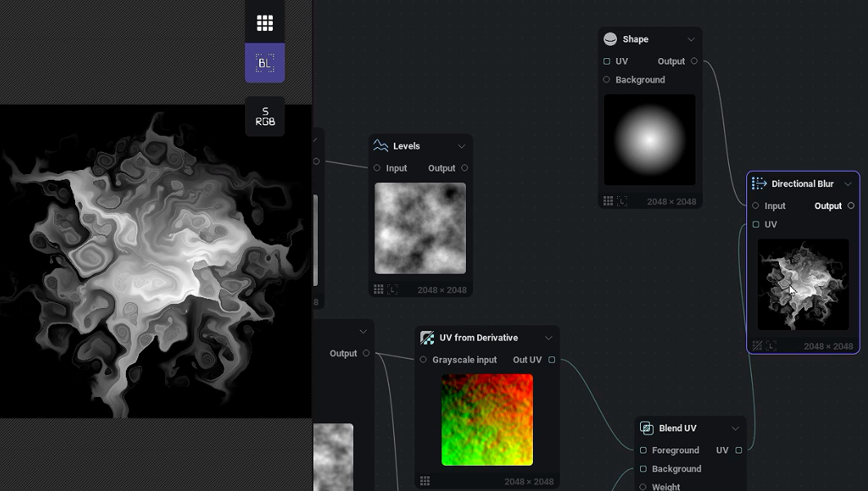Screen dimensions: 868x491
Task: Click the "2048 × 2048" label under Shape node
Action: pyautogui.click(x=672, y=202)
